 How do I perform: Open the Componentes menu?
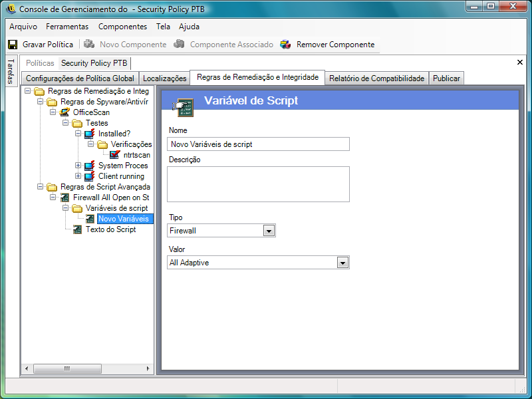tap(122, 27)
